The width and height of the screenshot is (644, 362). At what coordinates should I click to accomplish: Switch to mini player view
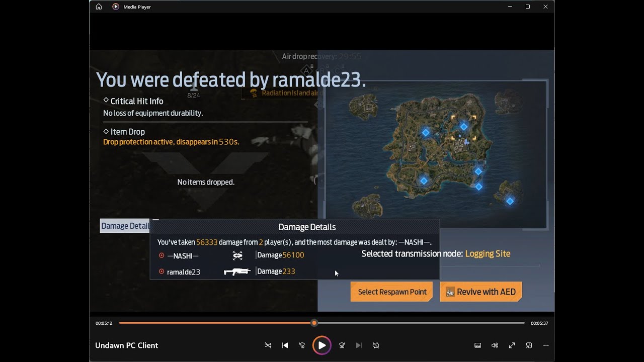pos(529,345)
